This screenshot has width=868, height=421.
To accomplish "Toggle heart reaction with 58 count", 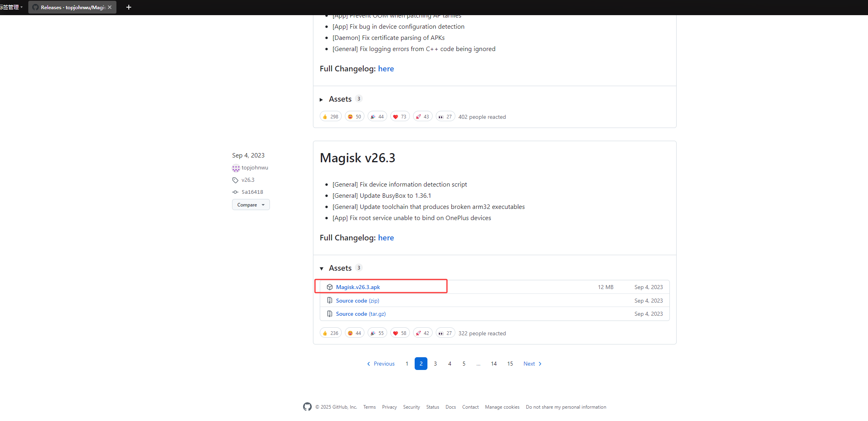I will [400, 333].
